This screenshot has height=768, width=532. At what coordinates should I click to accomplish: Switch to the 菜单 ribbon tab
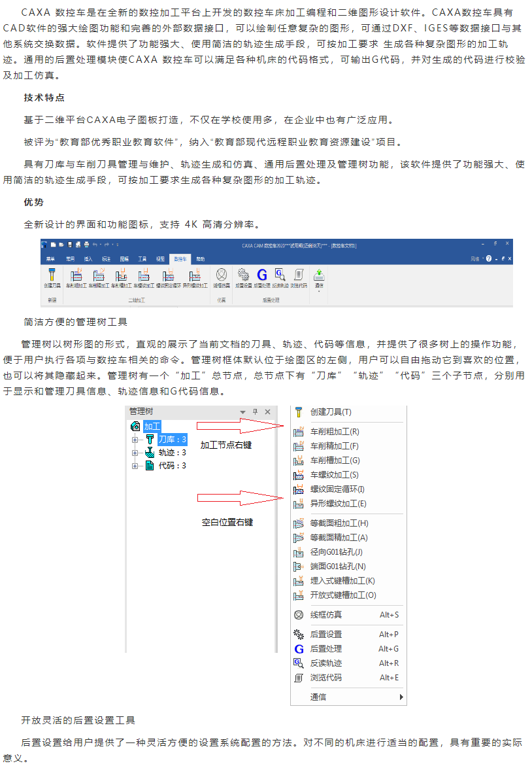(50, 259)
